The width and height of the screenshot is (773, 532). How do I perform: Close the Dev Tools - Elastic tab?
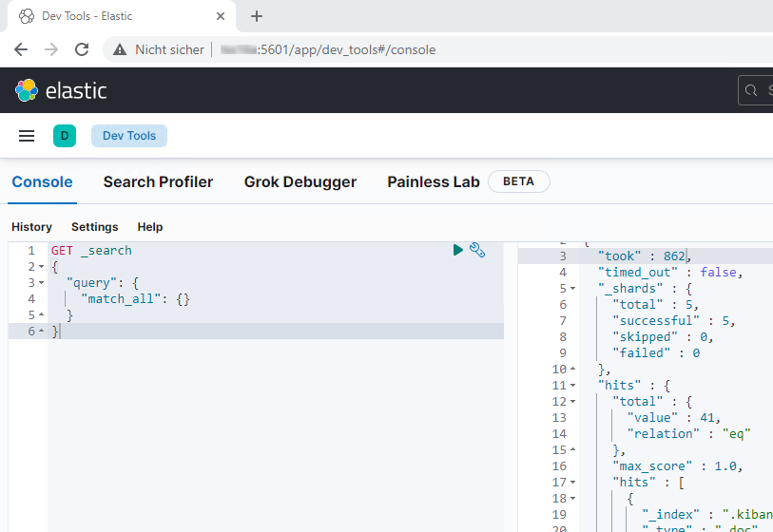(221, 16)
